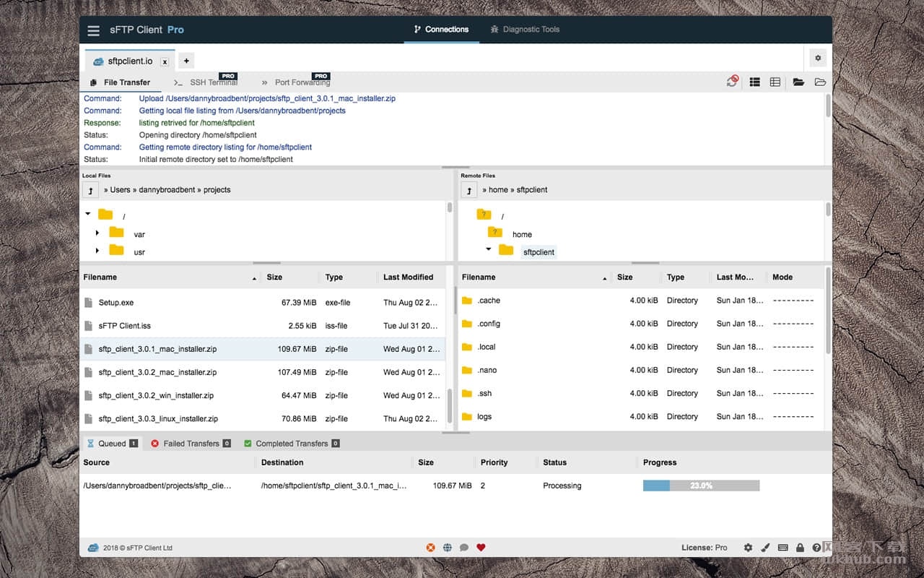Select sftp_client_3.0.2_win_installer.zip file
The image size is (924, 578).
[x=262, y=395]
